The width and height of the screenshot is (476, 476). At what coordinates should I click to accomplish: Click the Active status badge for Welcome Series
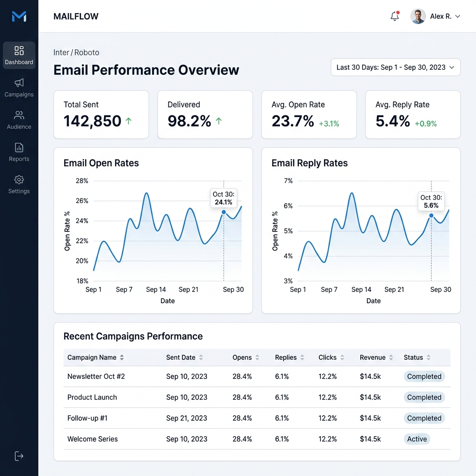point(417,439)
